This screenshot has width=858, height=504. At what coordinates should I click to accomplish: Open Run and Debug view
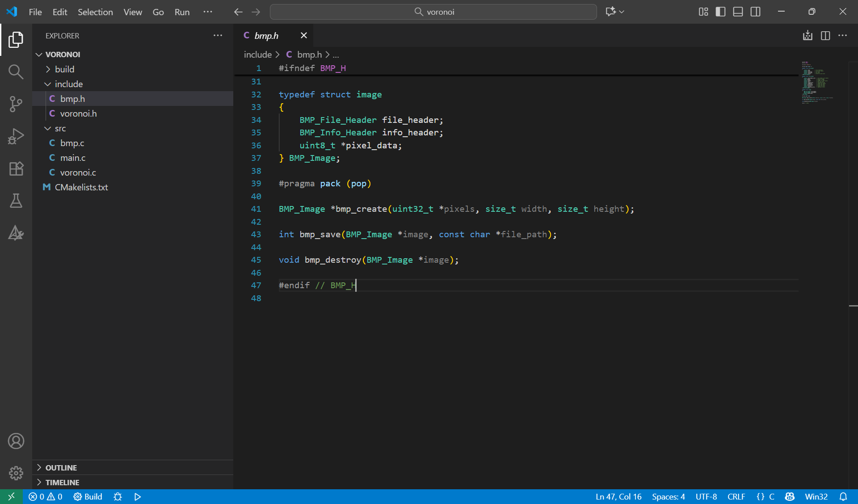pos(16,136)
